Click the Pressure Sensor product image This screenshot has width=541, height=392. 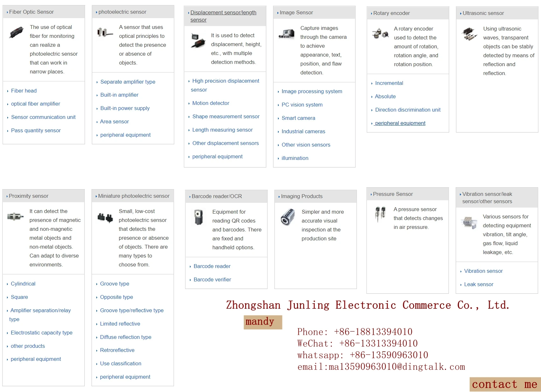[380, 214]
